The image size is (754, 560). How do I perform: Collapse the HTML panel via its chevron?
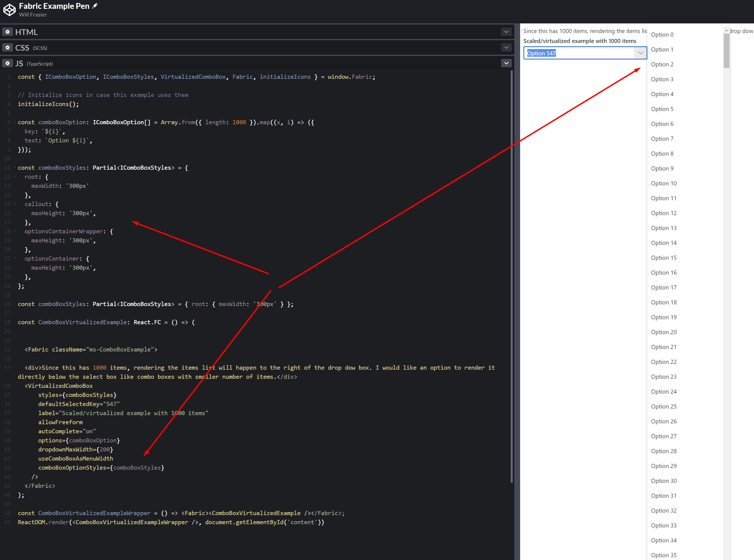(x=506, y=31)
